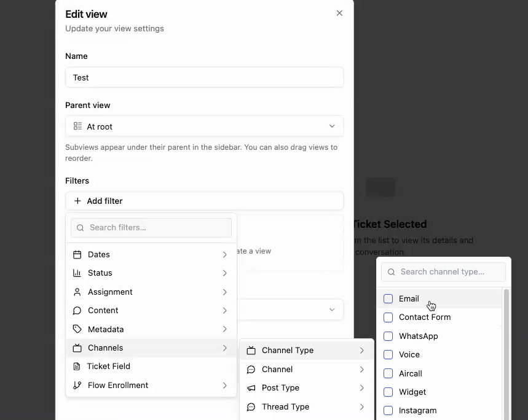
Task: Expand the Thread Type submenu arrow
Action: 361,407
